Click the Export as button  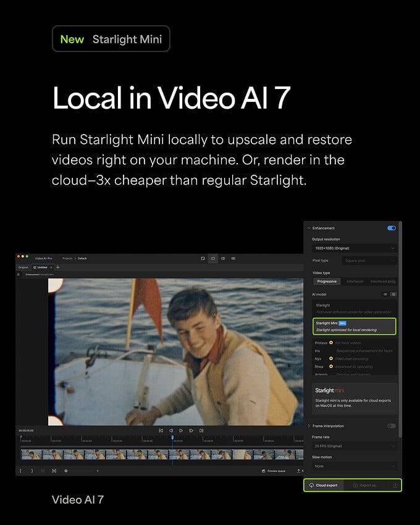click(x=366, y=485)
